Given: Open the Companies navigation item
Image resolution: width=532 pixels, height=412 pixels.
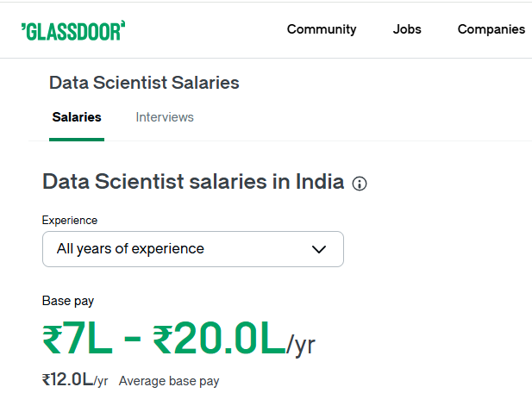Looking at the screenshot, I should 491,29.
